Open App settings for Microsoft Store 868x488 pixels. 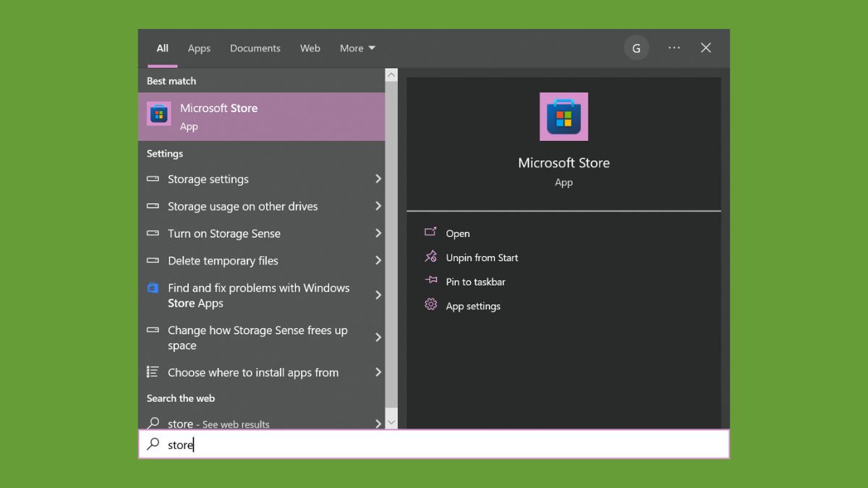coord(473,306)
